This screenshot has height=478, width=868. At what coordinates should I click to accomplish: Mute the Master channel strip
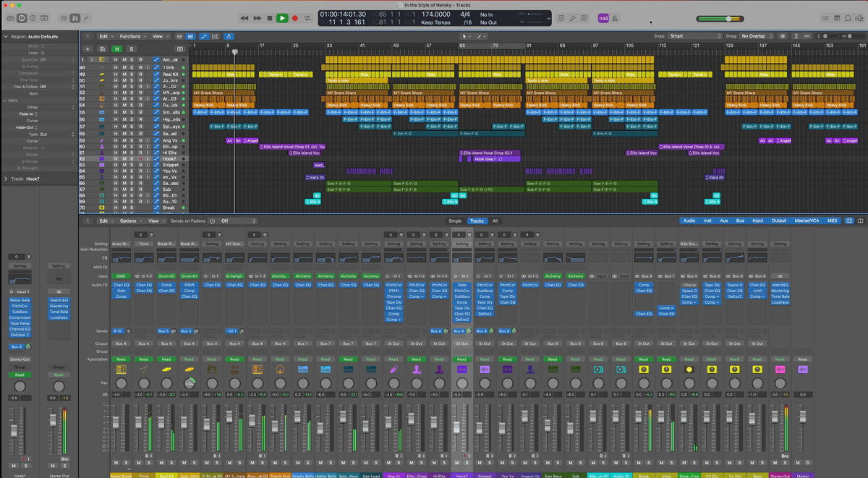pos(799,463)
